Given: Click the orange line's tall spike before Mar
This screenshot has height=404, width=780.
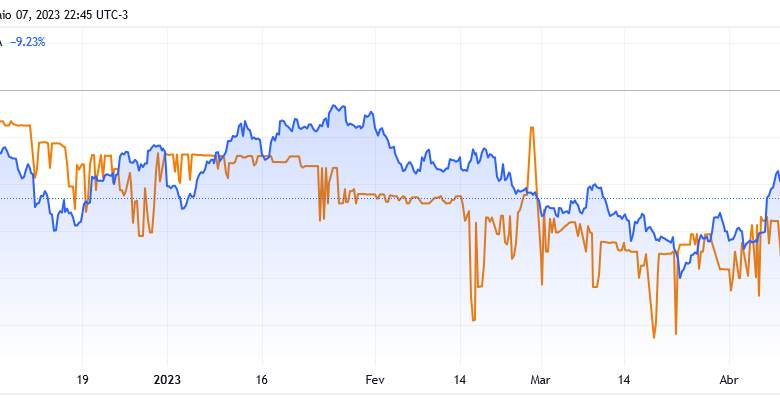Looking at the screenshot, I should [x=532, y=128].
